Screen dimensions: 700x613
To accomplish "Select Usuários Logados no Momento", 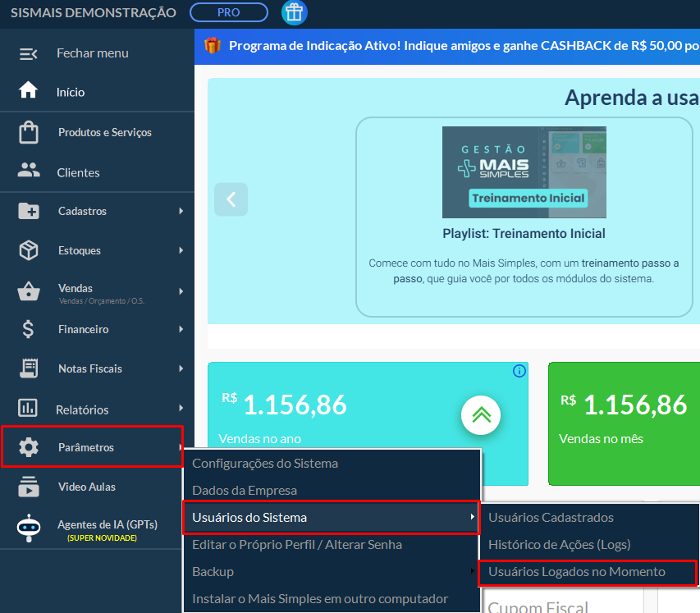I will point(577,571).
